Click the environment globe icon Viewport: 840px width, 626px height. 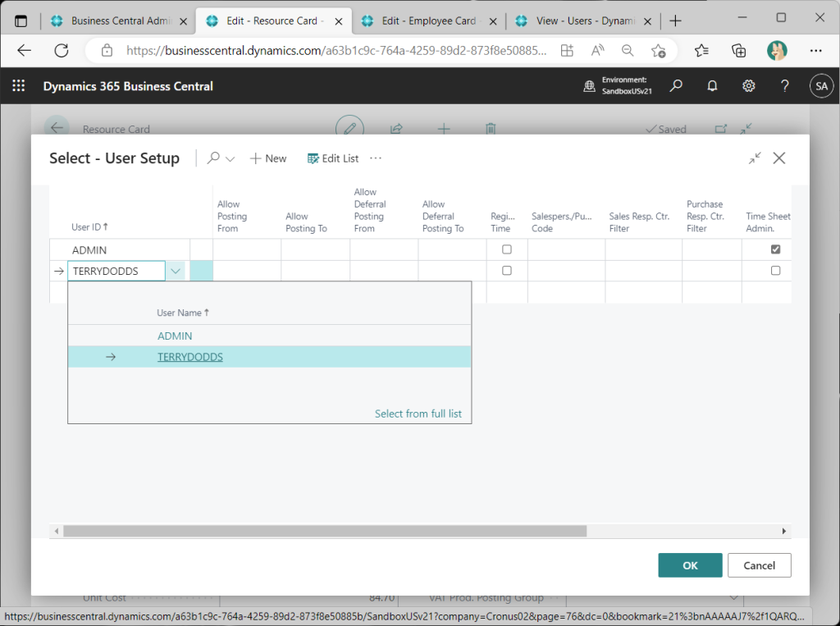[589, 86]
